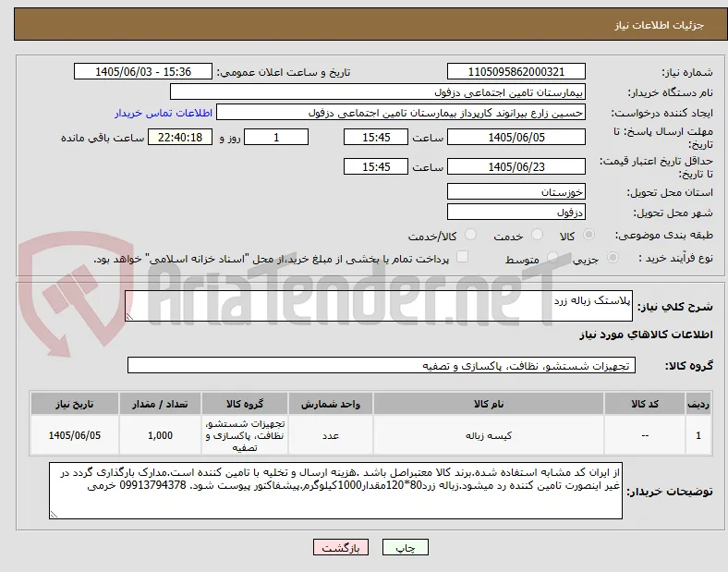Image resolution: width=728 pixels, height=572 pixels.
Task: Click the announcement date field 1405/06/03 - 15:36
Action: pos(143,71)
